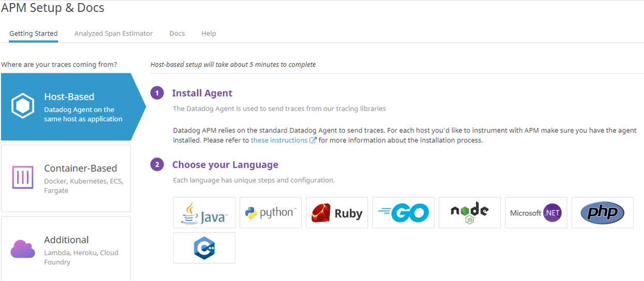Switch to the Docs tab
Viewport: 644px width, 281px height.
177,34
